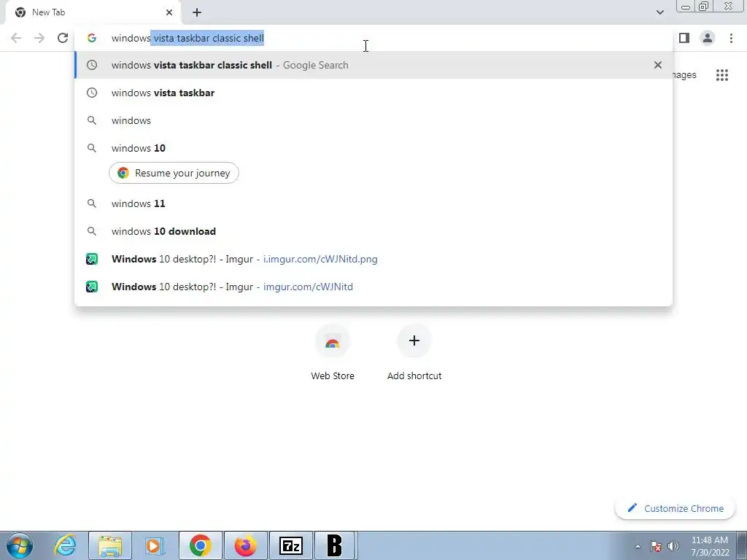This screenshot has width=747, height=560.
Task: Open the tab search chevron
Action: click(659, 12)
